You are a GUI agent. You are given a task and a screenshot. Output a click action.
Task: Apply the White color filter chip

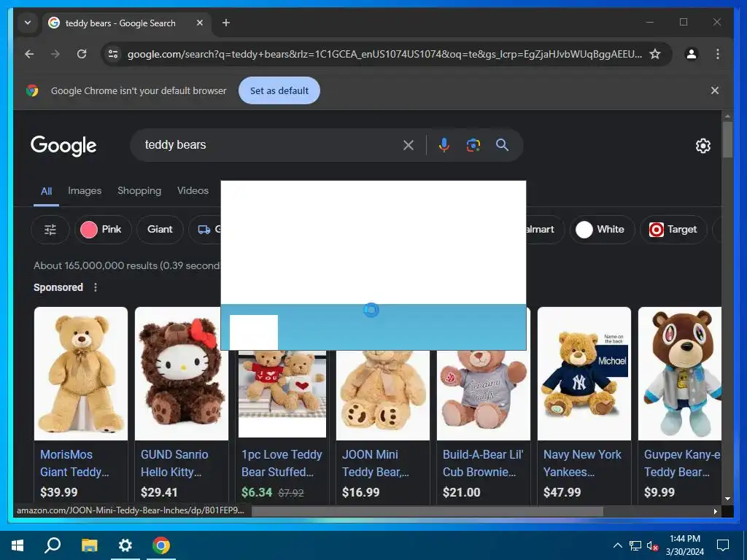(x=602, y=230)
